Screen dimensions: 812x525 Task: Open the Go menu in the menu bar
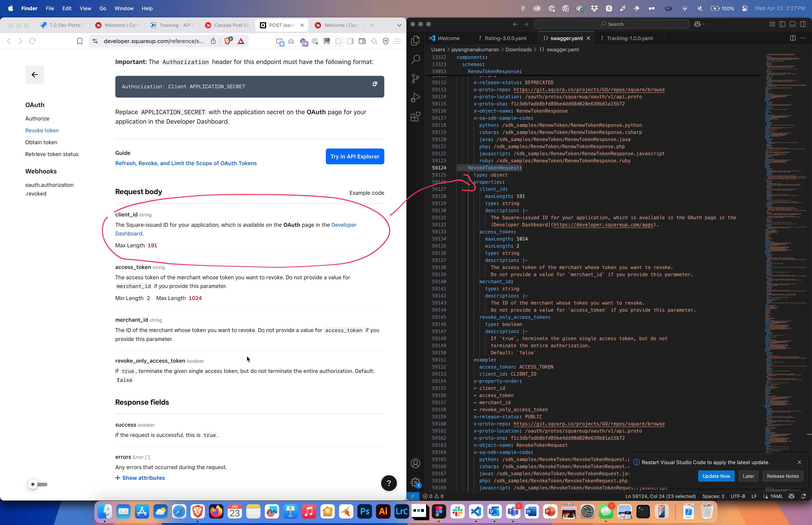(x=102, y=8)
